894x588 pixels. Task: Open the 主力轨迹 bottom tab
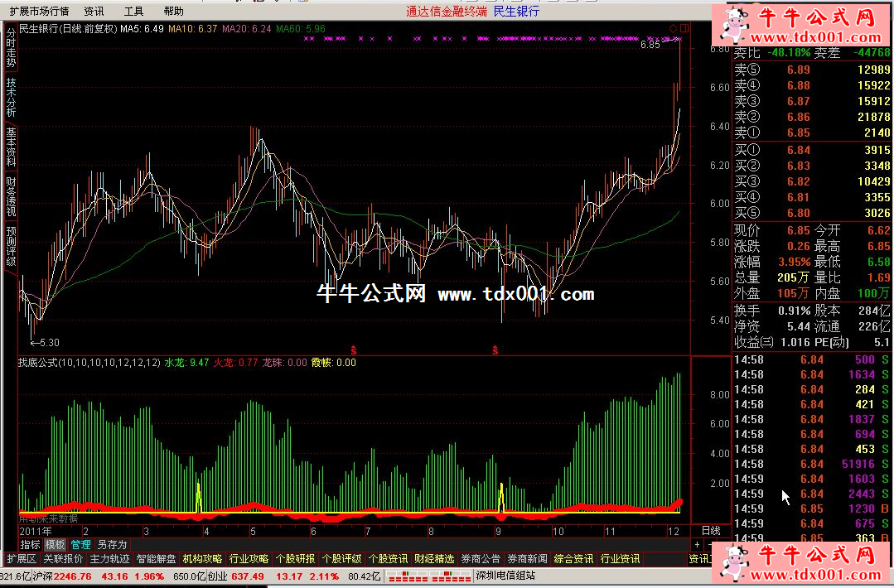pyautogui.click(x=109, y=559)
